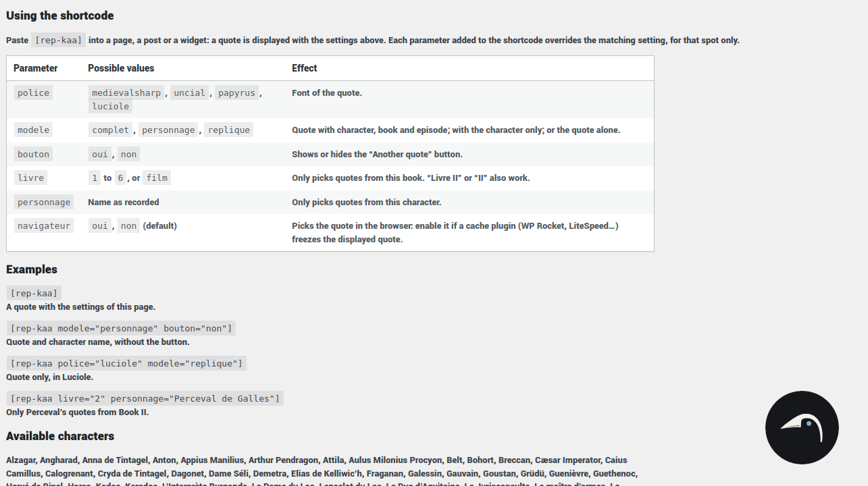The image size is (868, 486).
Task: Click "non" in the bouton row
Action: (x=129, y=155)
